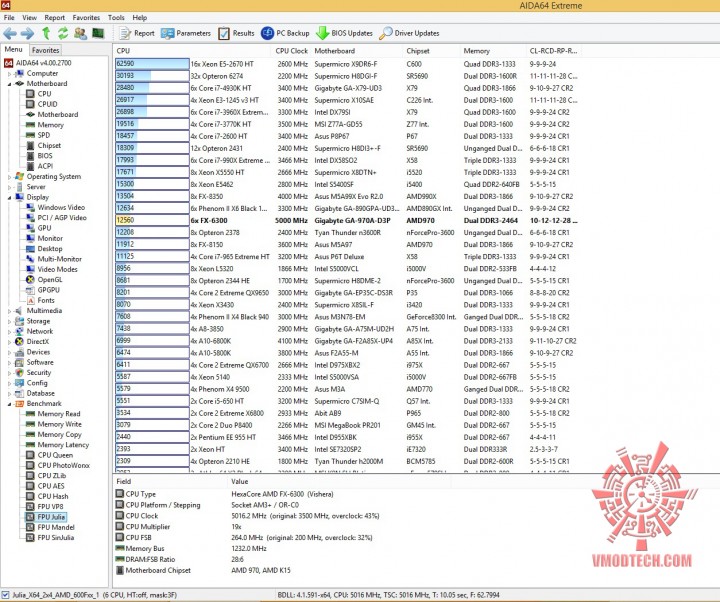Click the Refresh toolbar icon
The image size is (720, 602).
(63, 33)
